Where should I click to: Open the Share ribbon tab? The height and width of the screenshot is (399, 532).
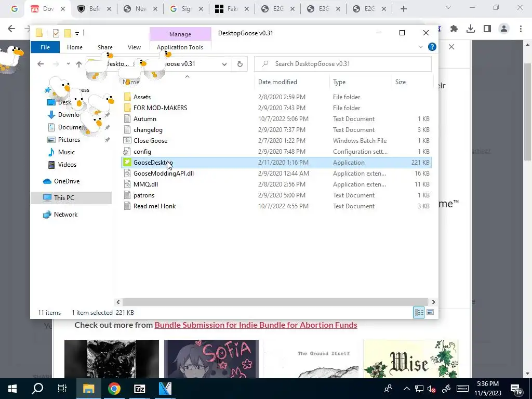[105, 47]
